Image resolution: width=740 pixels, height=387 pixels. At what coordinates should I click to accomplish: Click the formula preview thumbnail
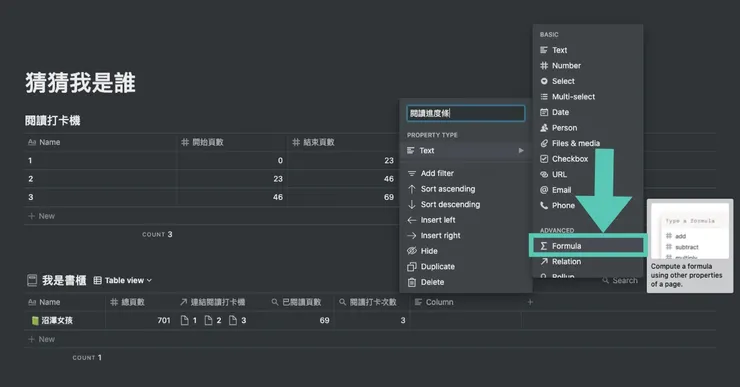(690, 231)
